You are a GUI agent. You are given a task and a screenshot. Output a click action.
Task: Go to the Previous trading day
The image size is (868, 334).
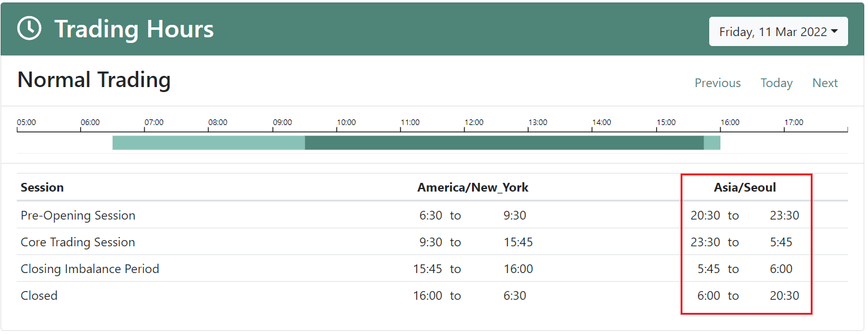point(717,83)
